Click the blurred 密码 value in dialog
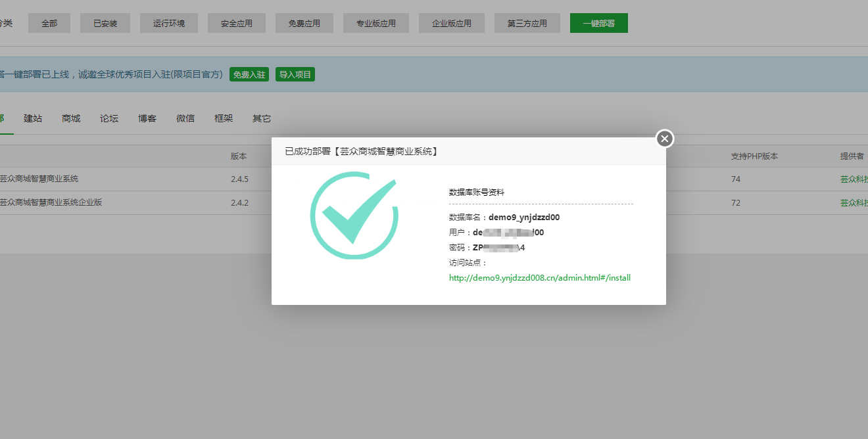This screenshot has height=439, width=868. [x=499, y=248]
